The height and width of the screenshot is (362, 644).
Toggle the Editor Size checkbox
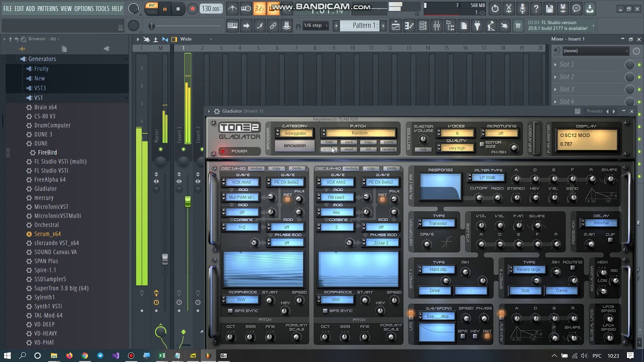click(x=481, y=144)
